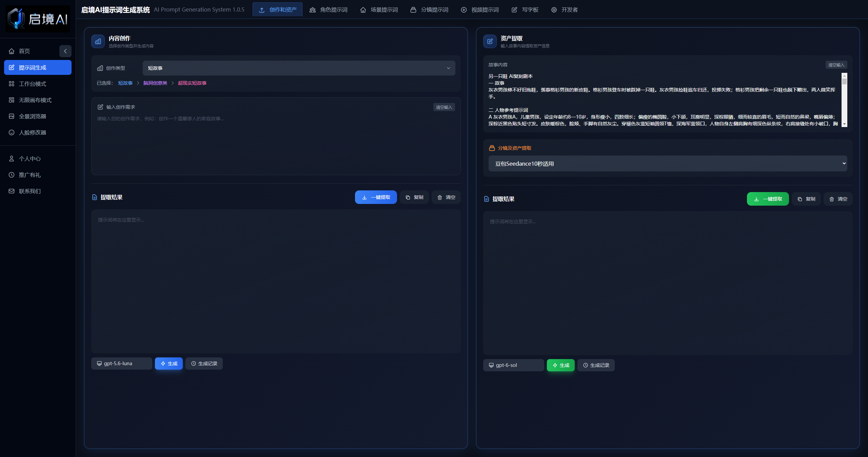The height and width of the screenshot is (457, 868).
Task: Switch to the 场景提示词 tab
Action: click(379, 10)
